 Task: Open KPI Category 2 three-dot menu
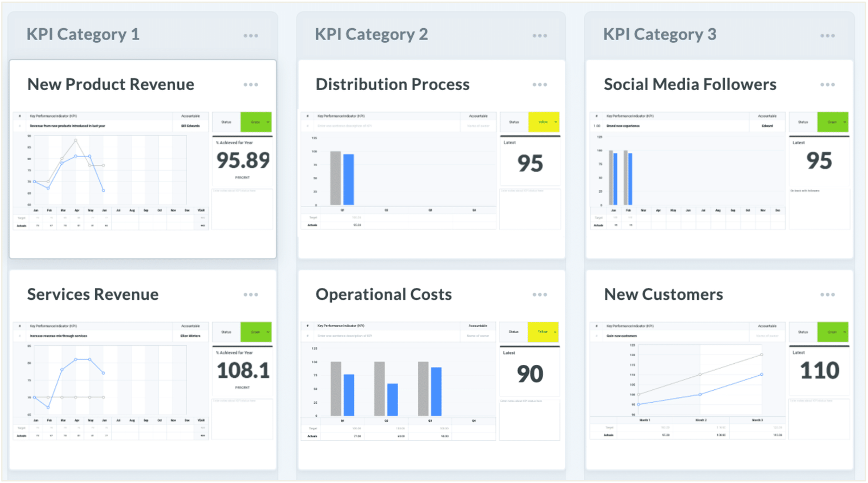pyautogui.click(x=539, y=36)
